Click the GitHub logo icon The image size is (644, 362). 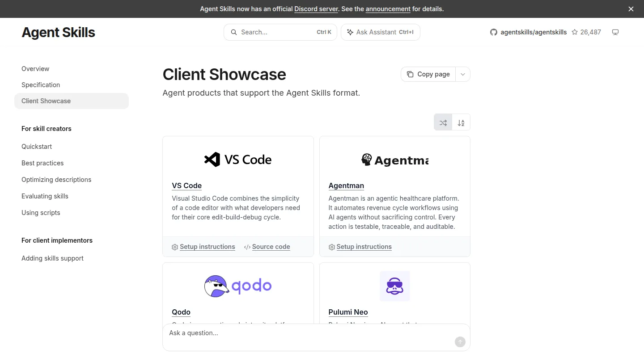click(x=494, y=32)
